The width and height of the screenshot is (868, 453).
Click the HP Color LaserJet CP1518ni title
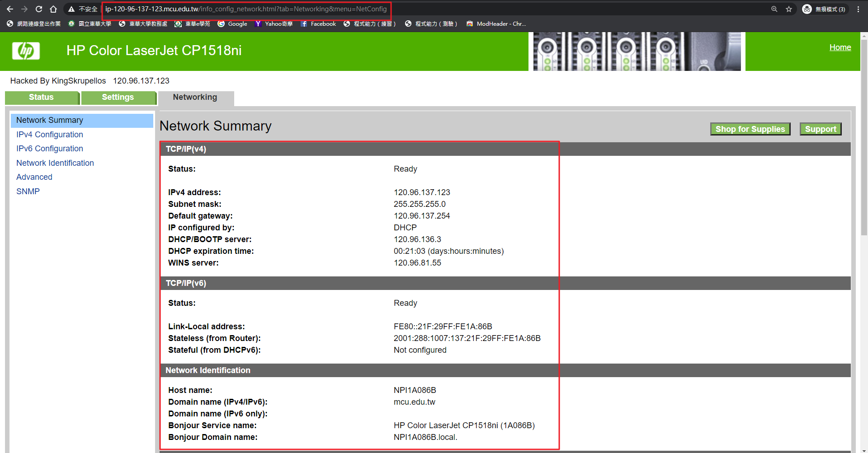coord(154,51)
